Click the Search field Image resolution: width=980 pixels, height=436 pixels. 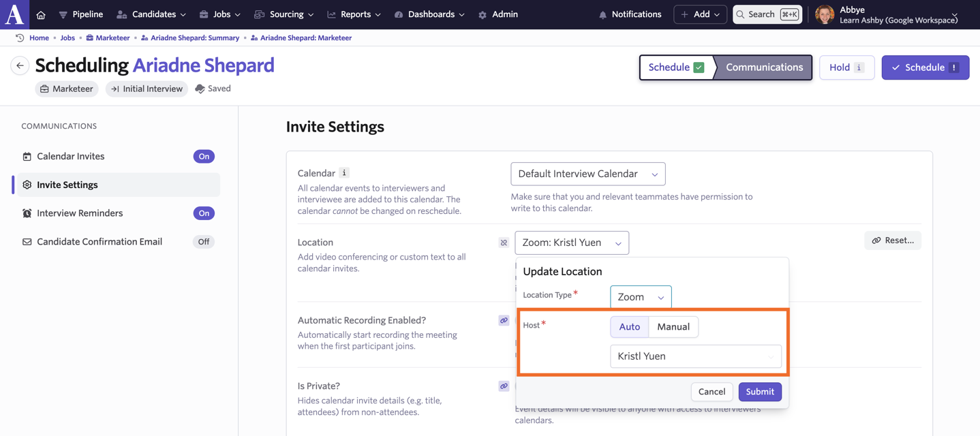click(766, 14)
